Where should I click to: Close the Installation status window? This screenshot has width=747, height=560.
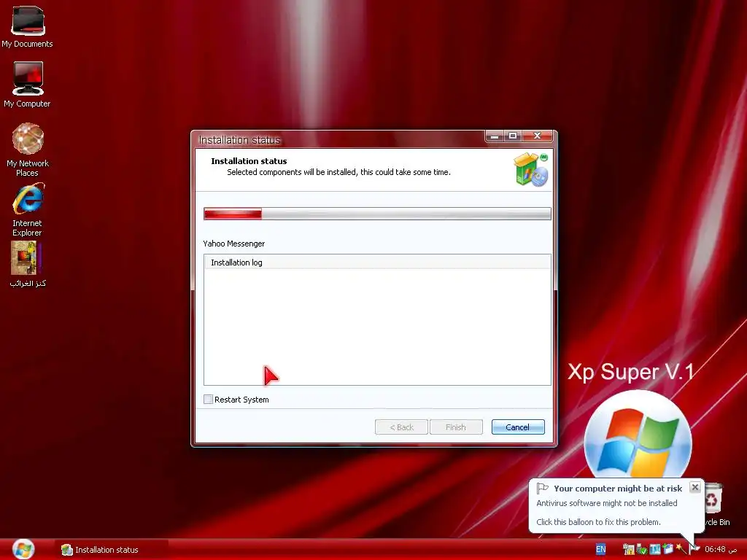click(x=538, y=136)
